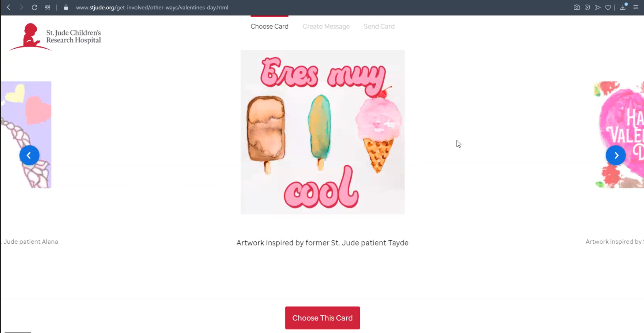Show the next card with the right arrow
Screen dimensions: 644x333
click(x=616, y=155)
